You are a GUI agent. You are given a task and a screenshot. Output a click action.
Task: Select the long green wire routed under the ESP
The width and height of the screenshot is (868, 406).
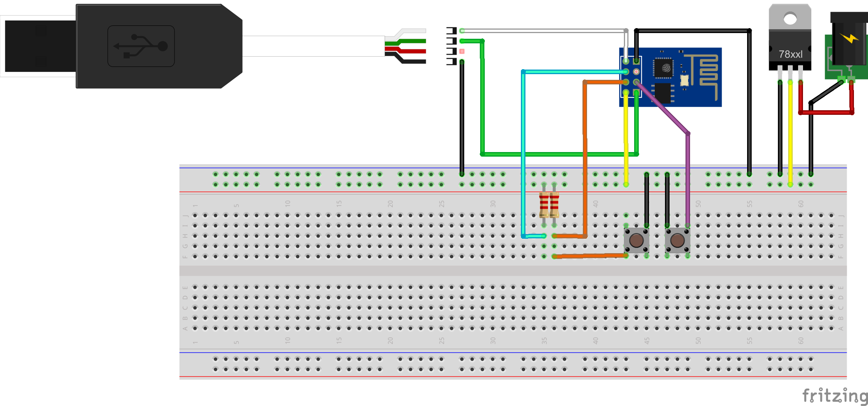click(x=559, y=154)
